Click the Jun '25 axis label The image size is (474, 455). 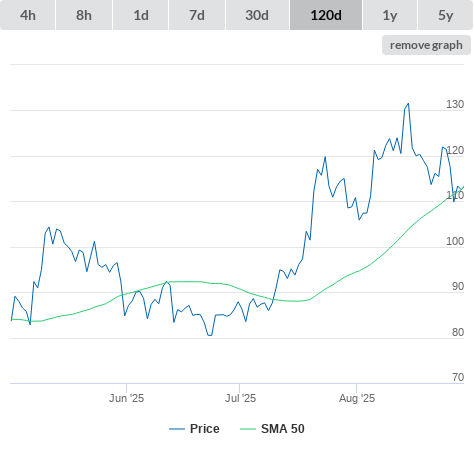[x=126, y=398]
